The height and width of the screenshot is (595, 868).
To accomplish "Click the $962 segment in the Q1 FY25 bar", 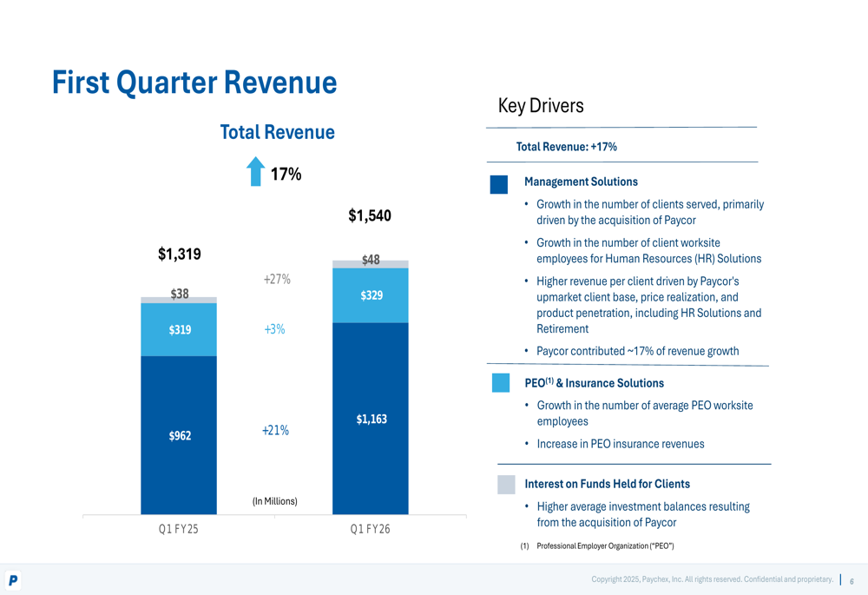I will tap(179, 435).
